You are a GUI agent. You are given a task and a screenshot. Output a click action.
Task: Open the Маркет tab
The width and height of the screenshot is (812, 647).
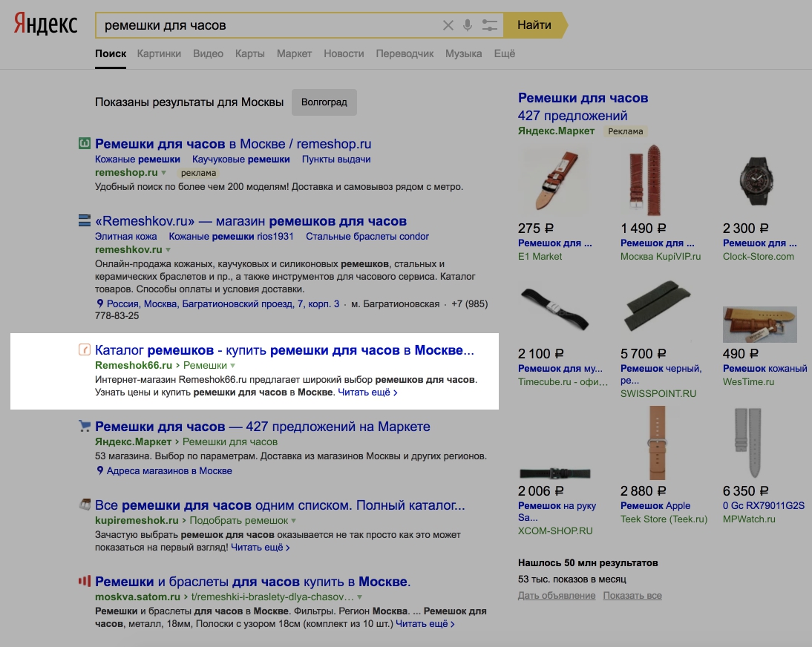[x=294, y=54]
